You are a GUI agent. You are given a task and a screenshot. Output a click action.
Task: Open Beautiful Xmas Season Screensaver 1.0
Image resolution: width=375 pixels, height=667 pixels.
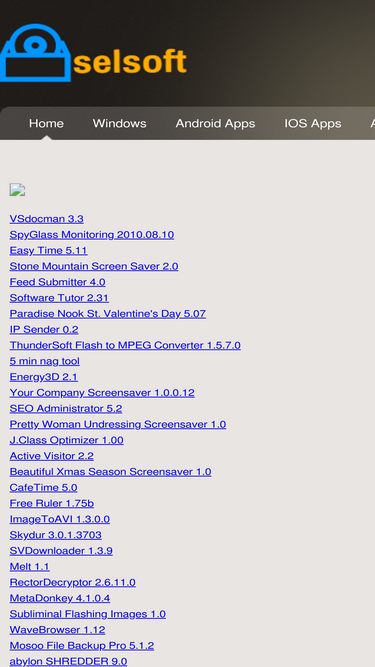tap(111, 472)
